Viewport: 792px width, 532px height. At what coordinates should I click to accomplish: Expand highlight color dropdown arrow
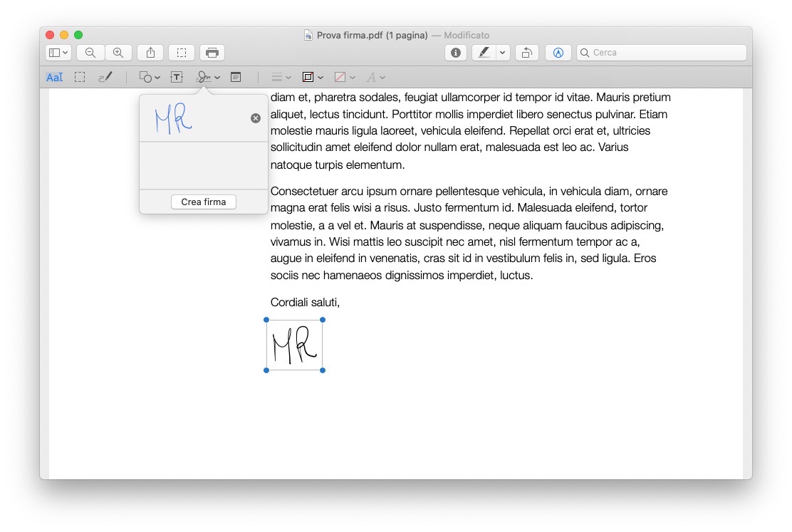tap(503, 53)
